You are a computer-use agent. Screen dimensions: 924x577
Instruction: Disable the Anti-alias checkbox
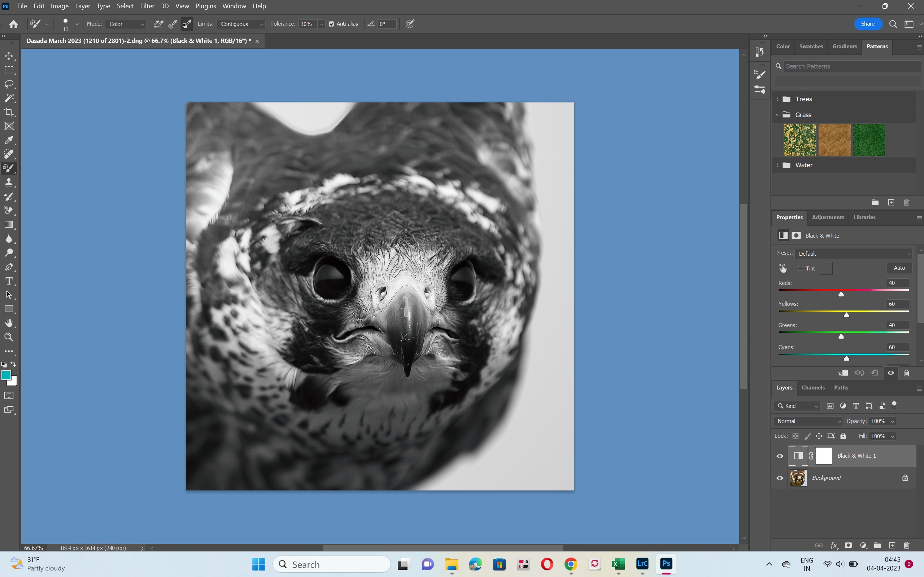point(331,24)
